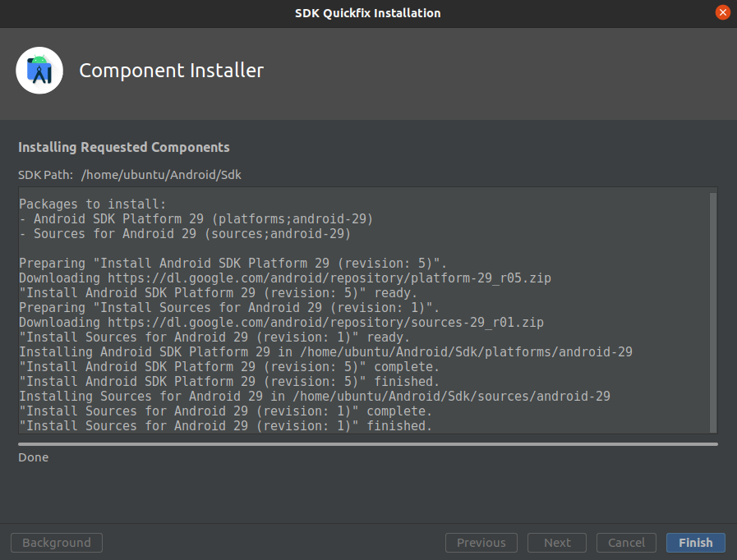Click the 'Done' status text
The height and width of the screenshot is (560, 737).
click(x=34, y=457)
